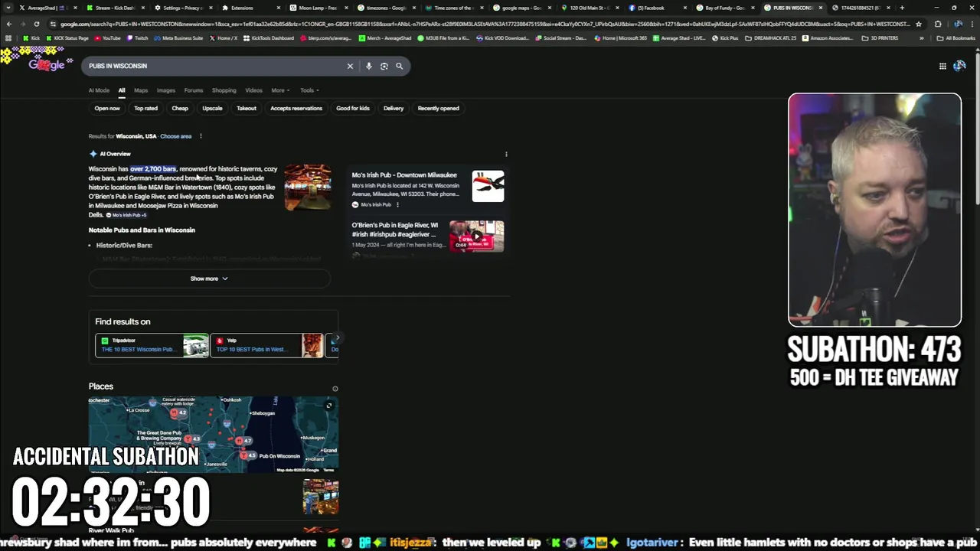Open the Places info icon
Screen dimensions: 980x551
click(335, 389)
